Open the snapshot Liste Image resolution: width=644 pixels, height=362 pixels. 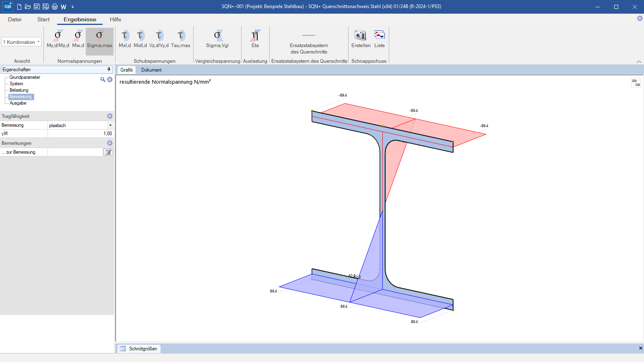380,39
